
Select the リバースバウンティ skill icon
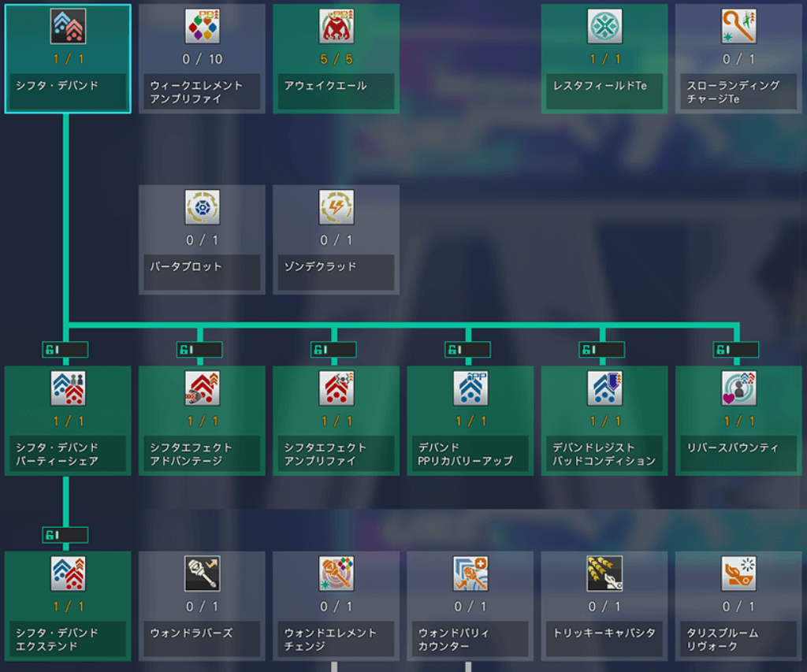[738, 388]
